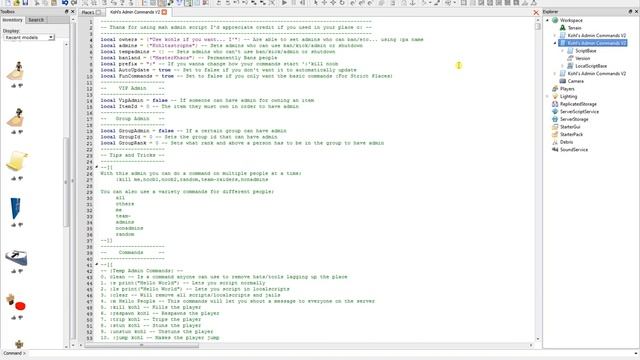Float the Explorer panel with pin icon
Viewport: 640px width, 360px height.
pos(630,12)
